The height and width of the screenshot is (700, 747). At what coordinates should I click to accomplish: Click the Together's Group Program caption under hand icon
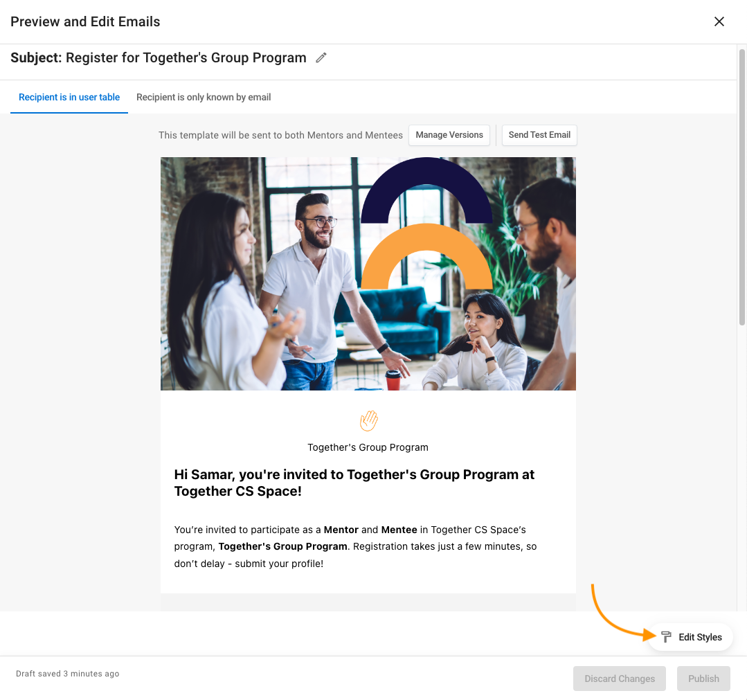point(368,447)
